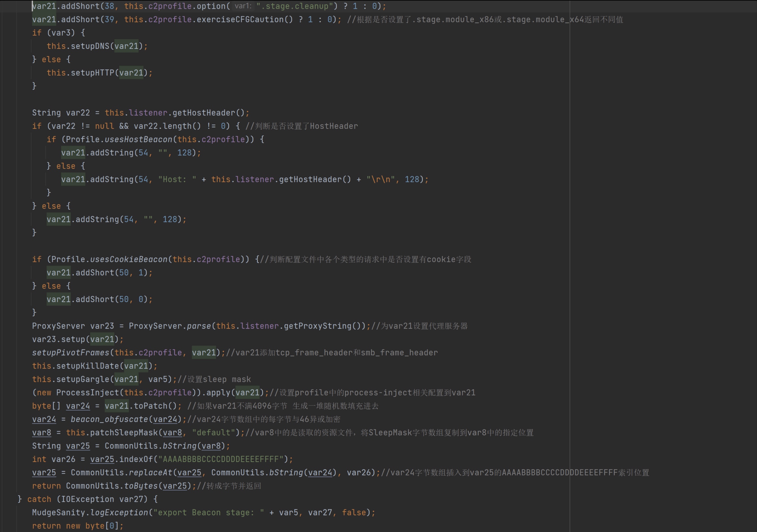Click the ".stage.cleanup" string literal

[x=295, y=6]
